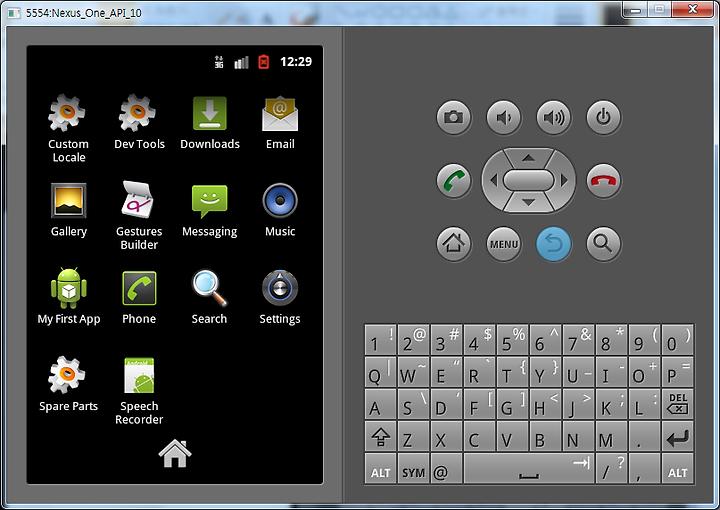
Task: Open the Phone dialer app
Action: [139, 296]
